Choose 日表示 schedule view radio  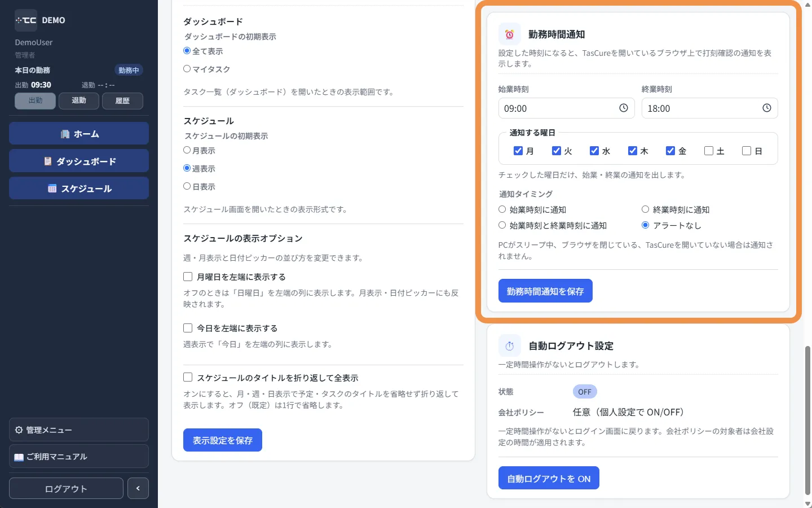(x=187, y=186)
